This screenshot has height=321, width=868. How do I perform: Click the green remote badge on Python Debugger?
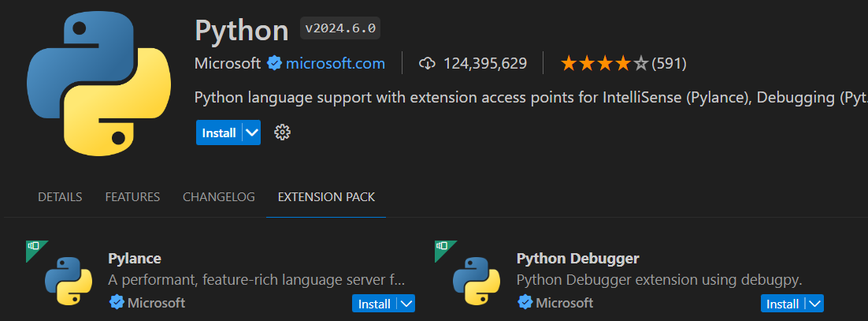click(443, 248)
